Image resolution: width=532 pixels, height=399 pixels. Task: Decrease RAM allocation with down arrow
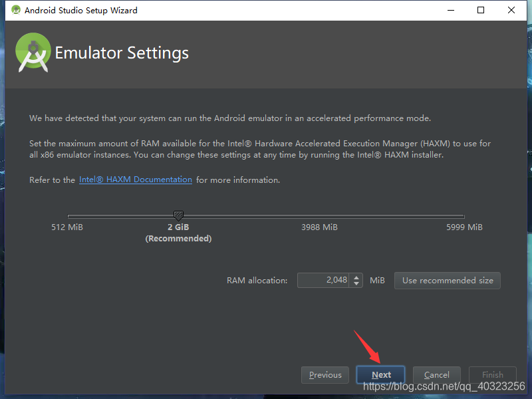(x=356, y=284)
